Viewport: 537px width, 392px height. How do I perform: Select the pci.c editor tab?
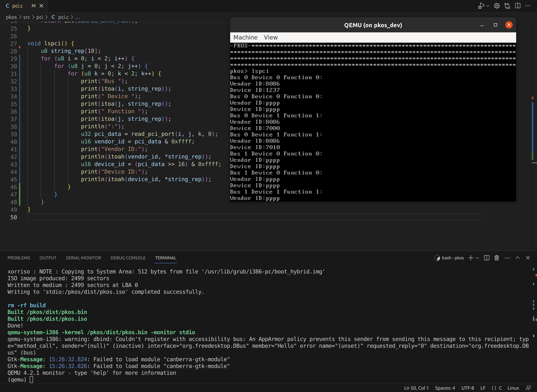[24, 6]
